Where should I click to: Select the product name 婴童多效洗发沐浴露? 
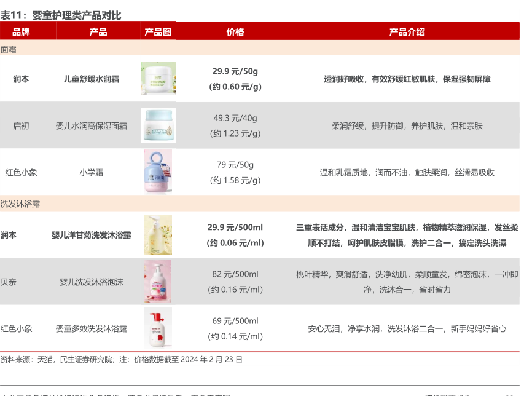tap(92, 329)
